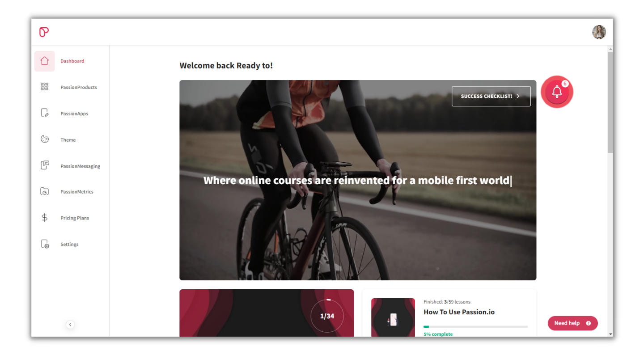644x355 pixels.
Task: Click the Success Checklist button
Action: click(491, 96)
